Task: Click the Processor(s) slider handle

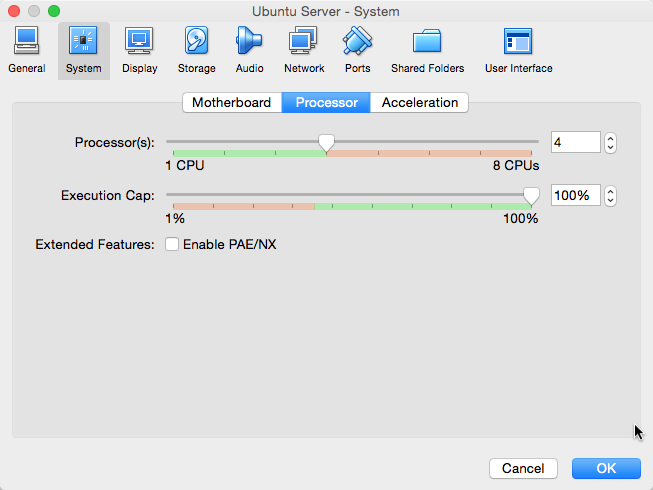Action: [326, 143]
